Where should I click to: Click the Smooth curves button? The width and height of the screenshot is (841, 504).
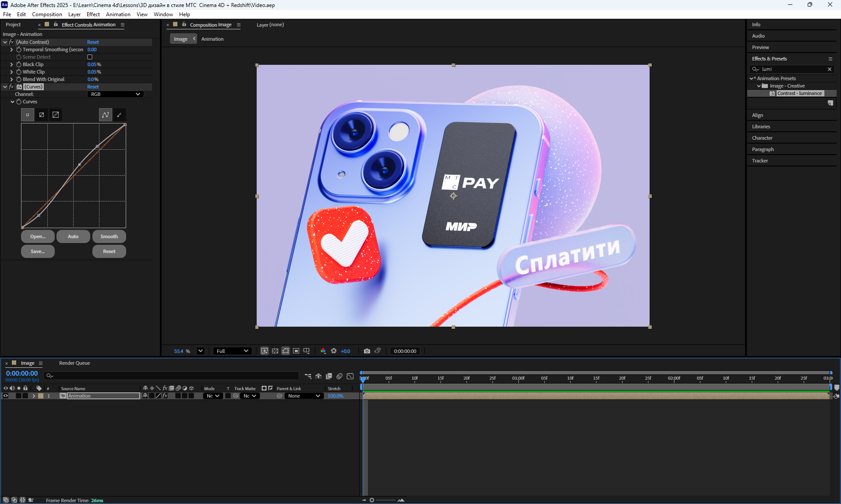tap(109, 236)
